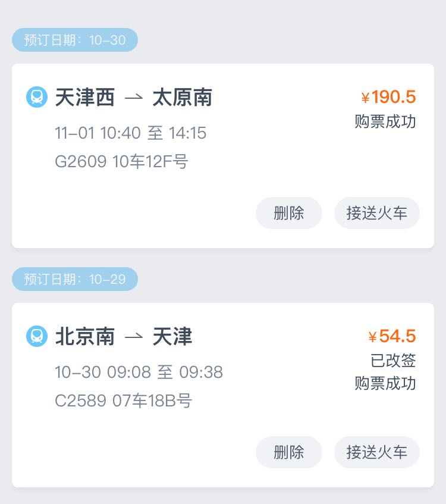Tap the 太原南 arrival station name
The height and width of the screenshot is (504, 446).
tap(182, 98)
